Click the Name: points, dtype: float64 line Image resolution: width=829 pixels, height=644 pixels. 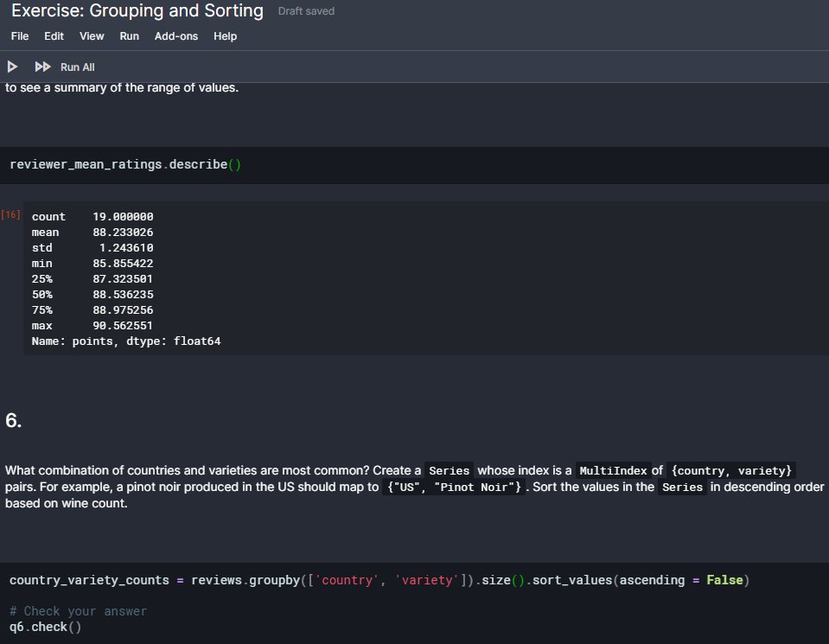126,341
